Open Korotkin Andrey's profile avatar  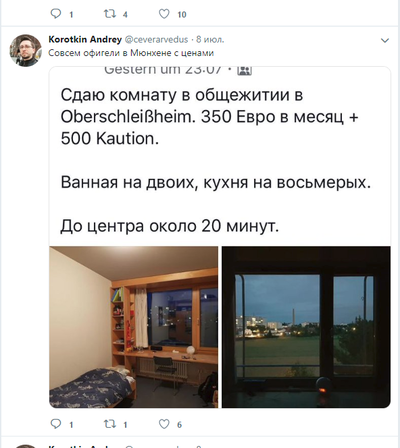click(25, 50)
